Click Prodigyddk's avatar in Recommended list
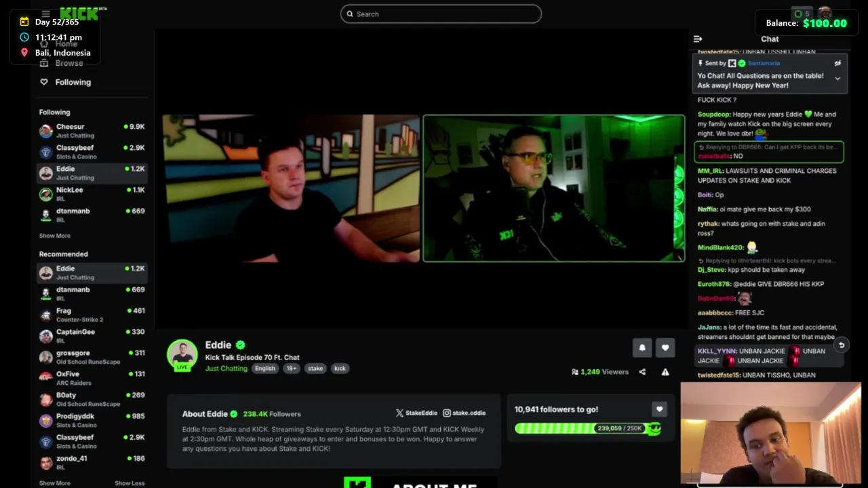This screenshot has height=488, width=868. point(45,420)
